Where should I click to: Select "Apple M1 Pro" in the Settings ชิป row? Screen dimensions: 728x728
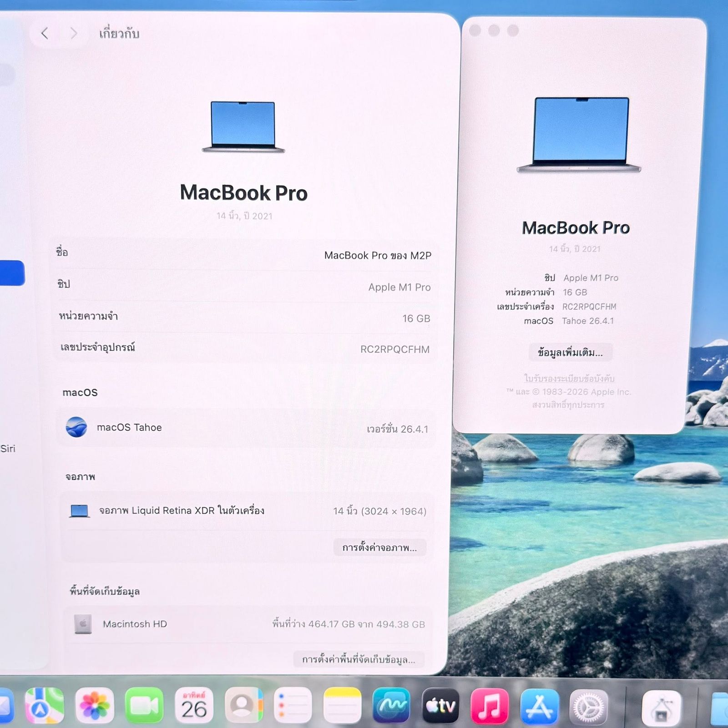pyautogui.click(x=399, y=287)
